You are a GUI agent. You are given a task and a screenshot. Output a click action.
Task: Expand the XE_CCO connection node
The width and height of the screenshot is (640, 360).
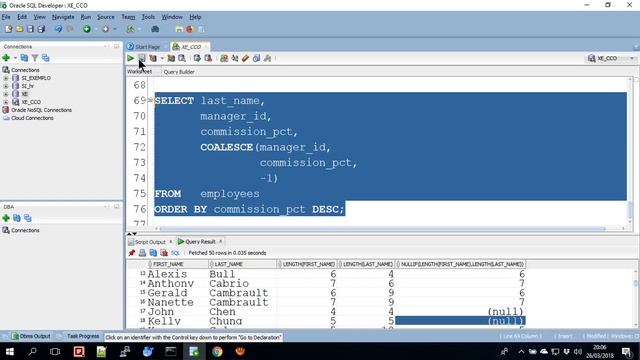tap(6, 102)
